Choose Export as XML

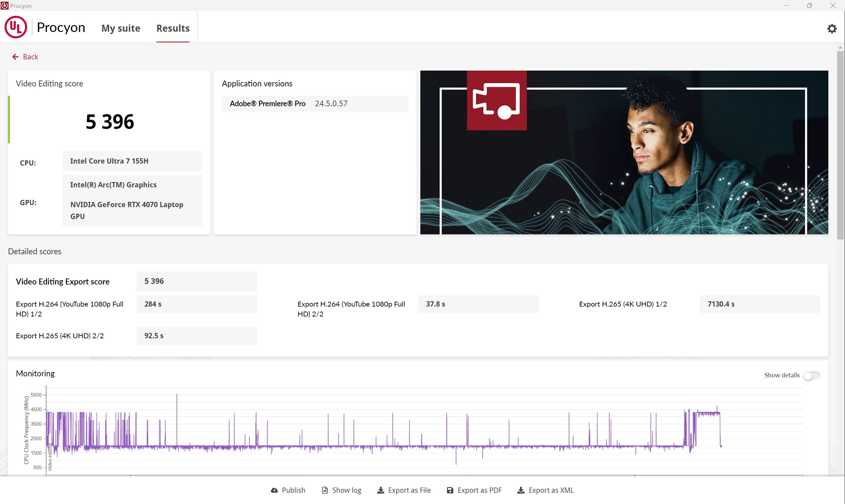pos(545,490)
